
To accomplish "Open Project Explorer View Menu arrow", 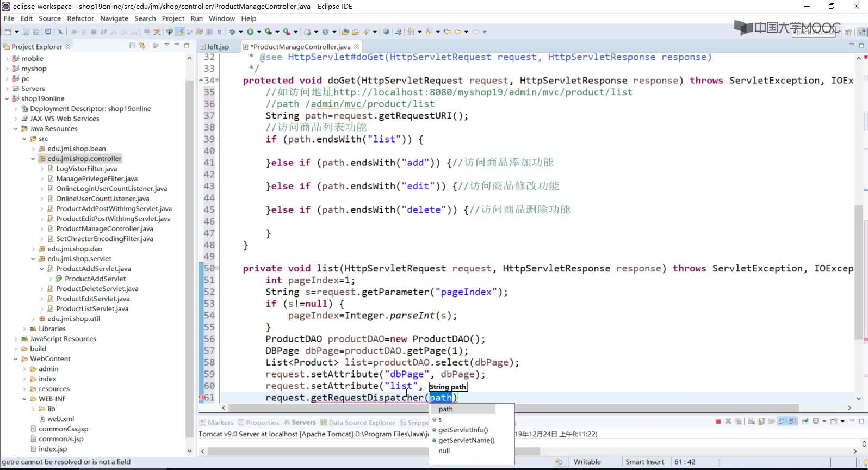I will coord(166,45).
